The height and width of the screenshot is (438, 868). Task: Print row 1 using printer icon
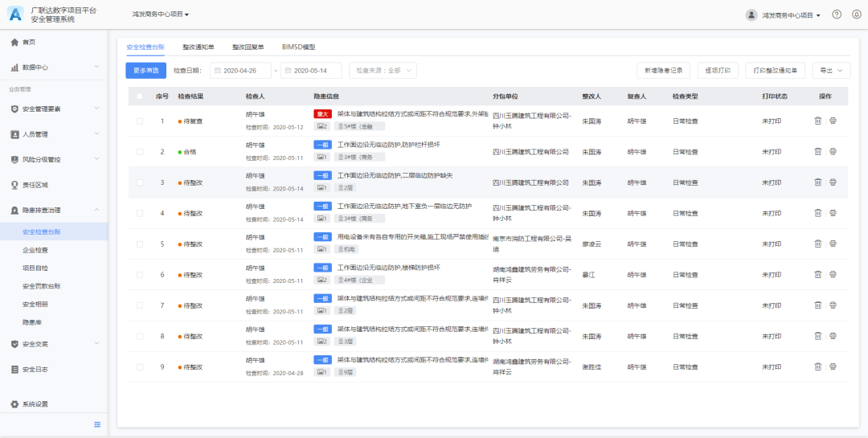[833, 121]
